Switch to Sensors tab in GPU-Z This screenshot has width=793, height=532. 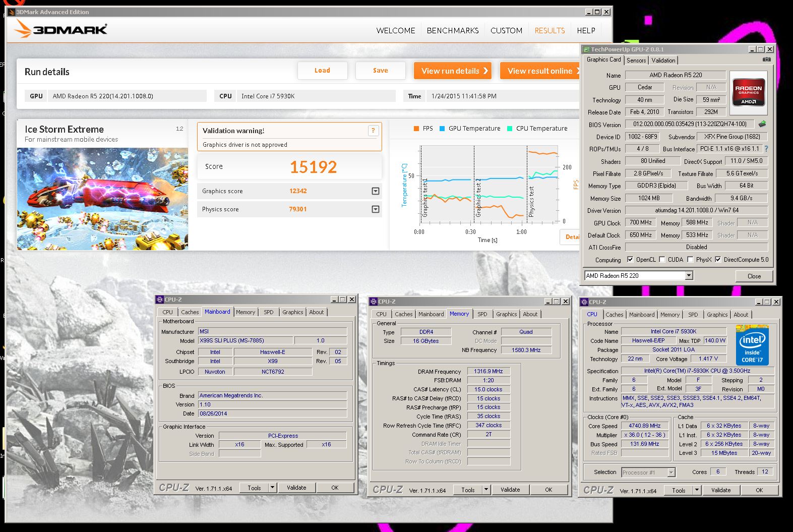(636, 60)
